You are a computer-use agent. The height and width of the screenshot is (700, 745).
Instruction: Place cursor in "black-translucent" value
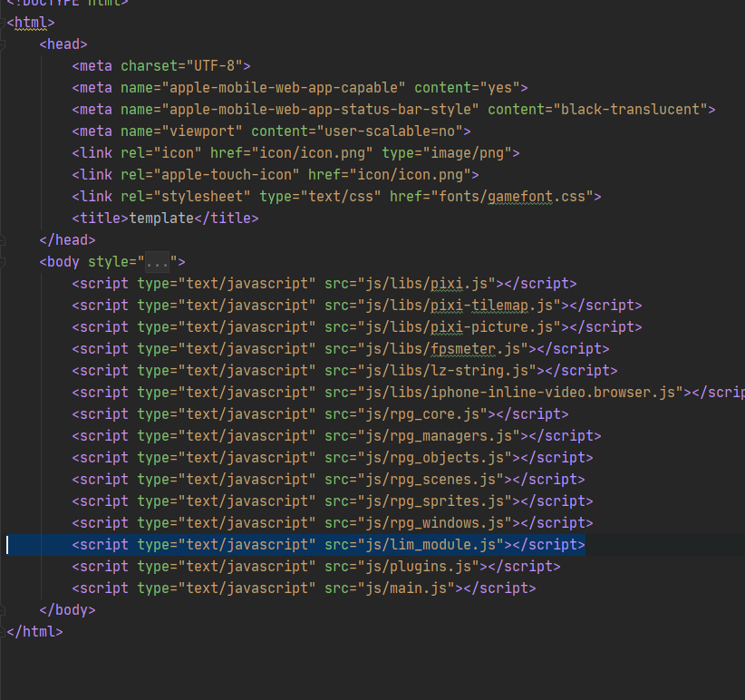[631, 110]
